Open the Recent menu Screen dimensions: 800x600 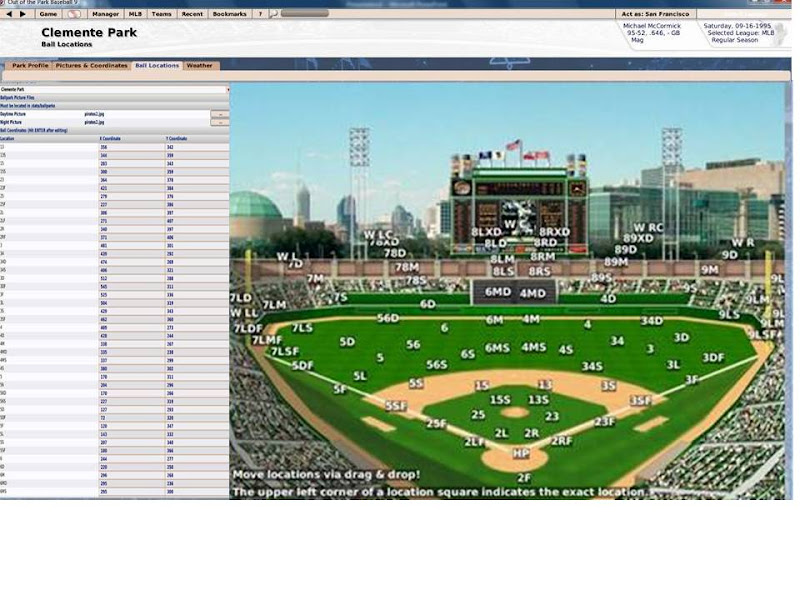pos(192,14)
